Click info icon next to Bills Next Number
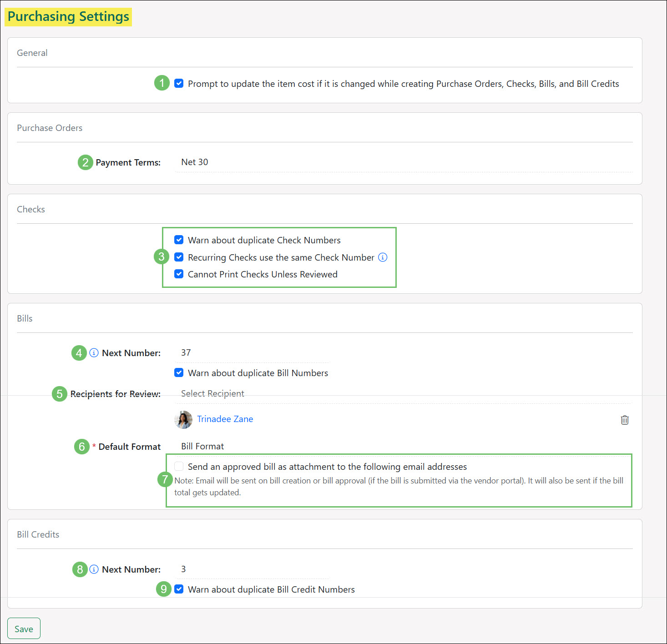 (x=94, y=353)
